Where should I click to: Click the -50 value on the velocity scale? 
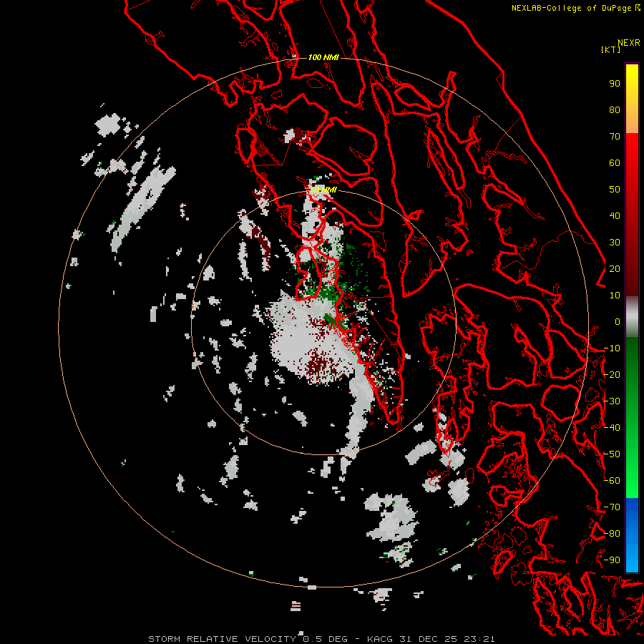coord(612,454)
